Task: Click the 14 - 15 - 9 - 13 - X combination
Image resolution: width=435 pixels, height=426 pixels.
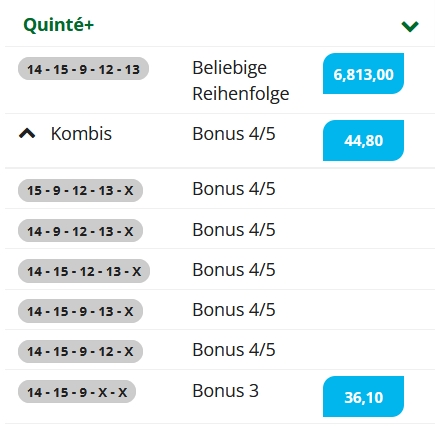Action: 80,311
